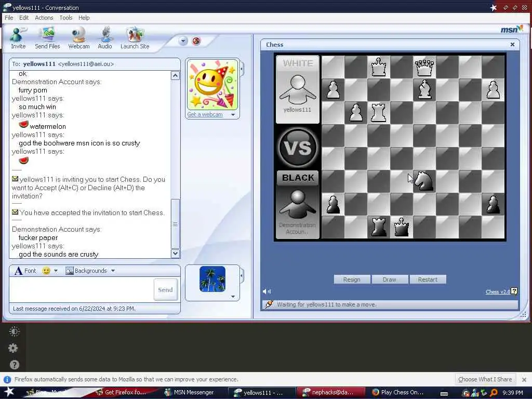Click the Send message button
The width and height of the screenshot is (532, 399).
tap(166, 290)
